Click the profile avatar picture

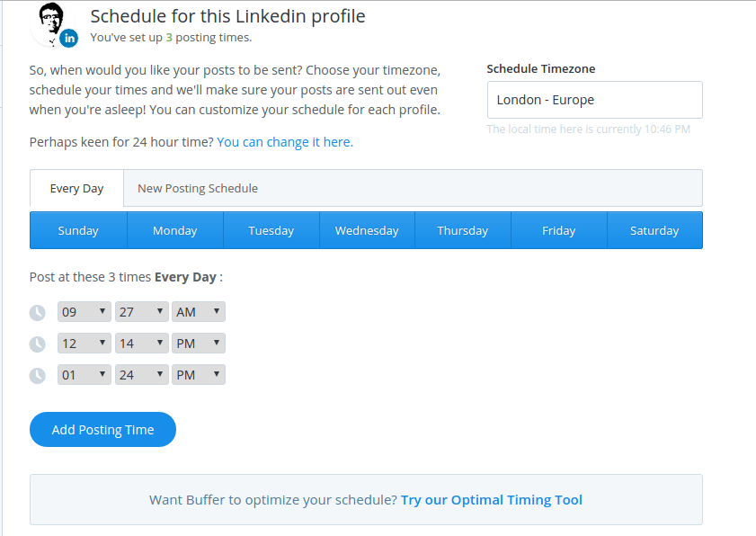(x=52, y=22)
